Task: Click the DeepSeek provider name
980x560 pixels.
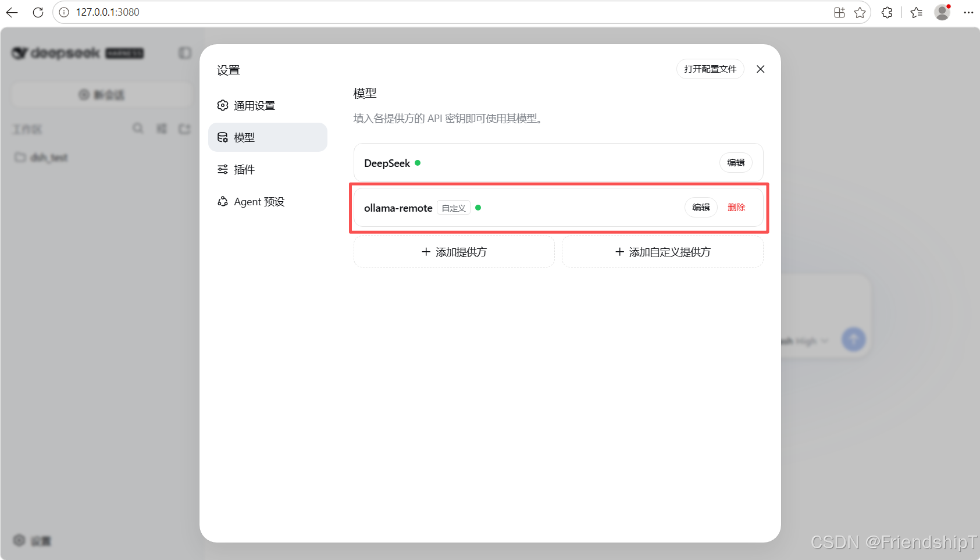Action: (x=387, y=163)
